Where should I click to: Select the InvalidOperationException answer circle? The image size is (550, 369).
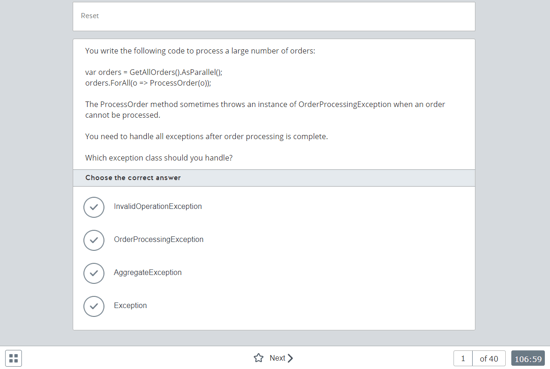click(x=94, y=207)
